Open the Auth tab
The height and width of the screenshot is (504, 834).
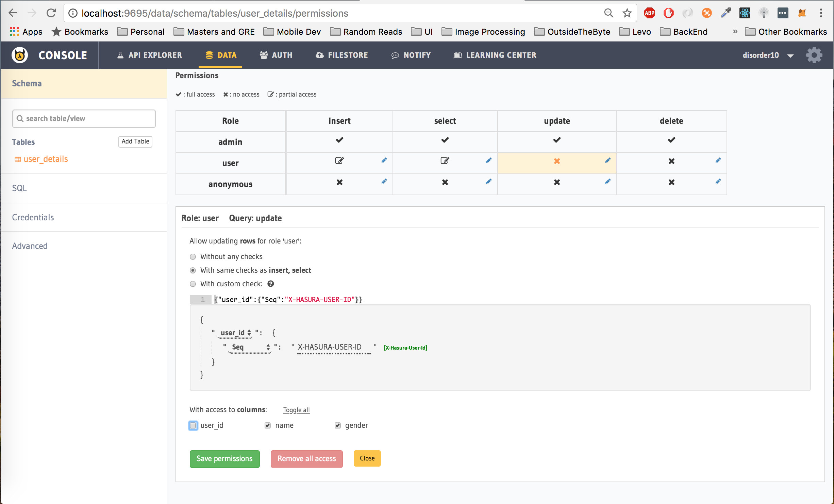coord(276,55)
